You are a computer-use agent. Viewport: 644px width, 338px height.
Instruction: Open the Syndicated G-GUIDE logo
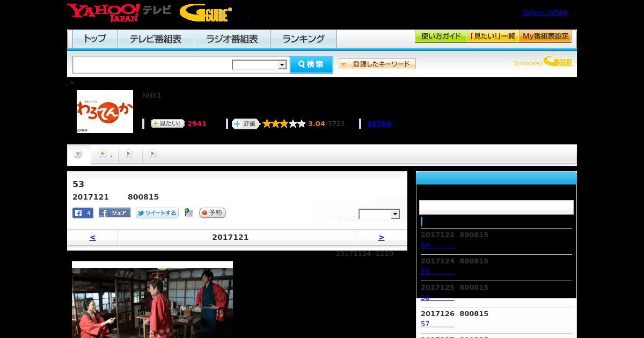543,62
